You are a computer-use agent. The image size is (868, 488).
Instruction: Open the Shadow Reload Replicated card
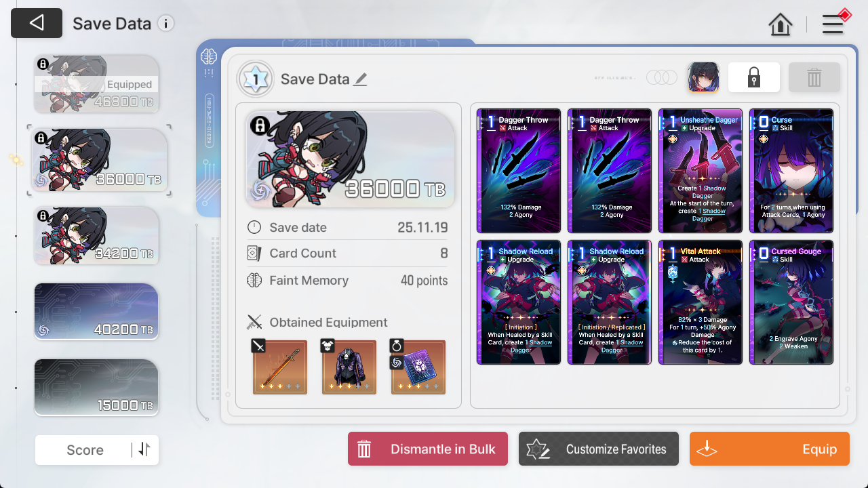610,302
